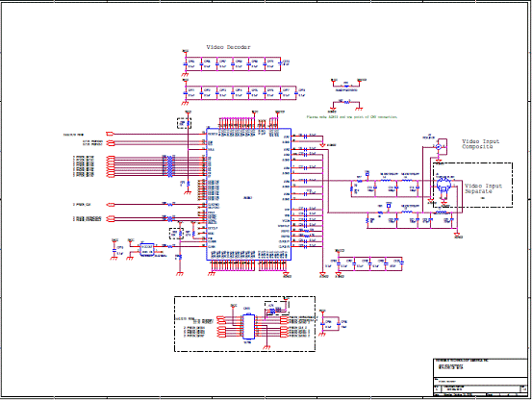Image resolution: width=532 pixels, height=400 pixels.
Task: Select the small oscillator chip near CLKIN
Action: pyautogui.click(x=147, y=250)
